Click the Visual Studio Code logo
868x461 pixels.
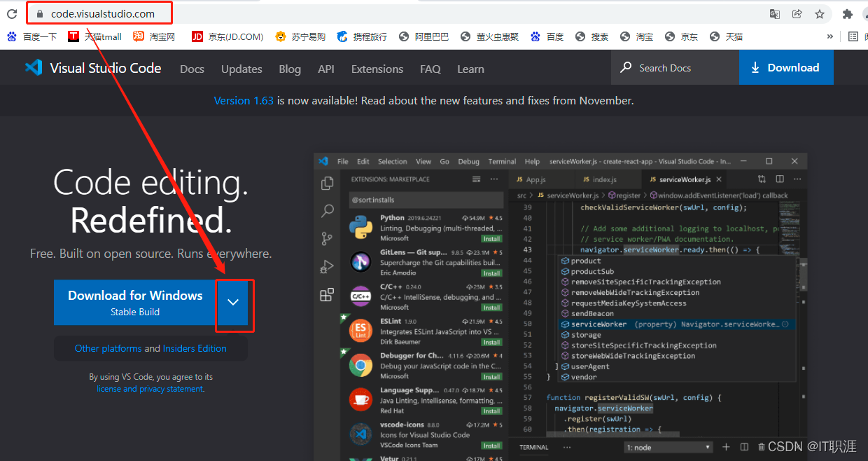[93, 68]
